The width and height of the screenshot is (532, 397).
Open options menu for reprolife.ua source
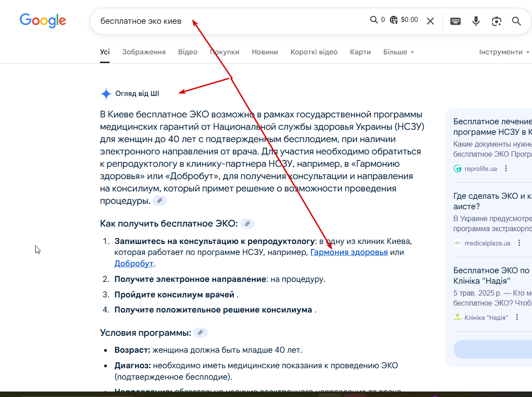[506, 168]
